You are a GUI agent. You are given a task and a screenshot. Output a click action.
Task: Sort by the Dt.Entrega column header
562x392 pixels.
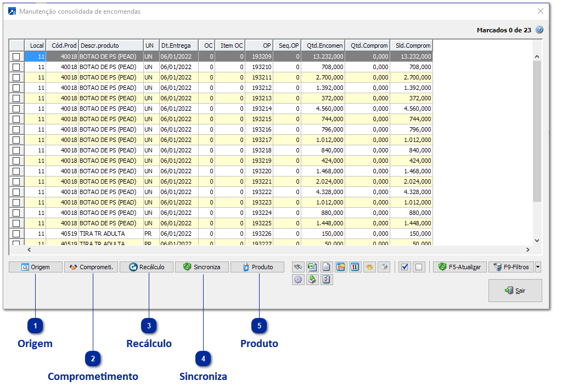(x=178, y=46)
